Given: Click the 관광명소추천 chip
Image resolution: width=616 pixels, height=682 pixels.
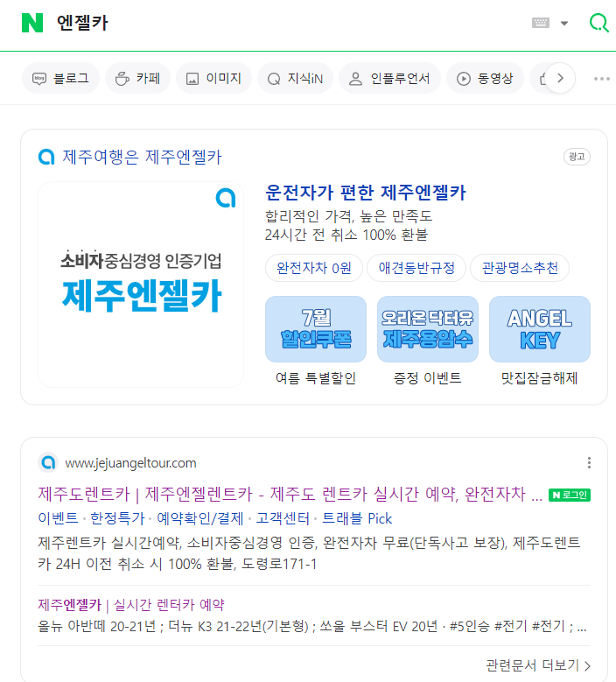Looking at the screenshot, I should coord(520,268).
